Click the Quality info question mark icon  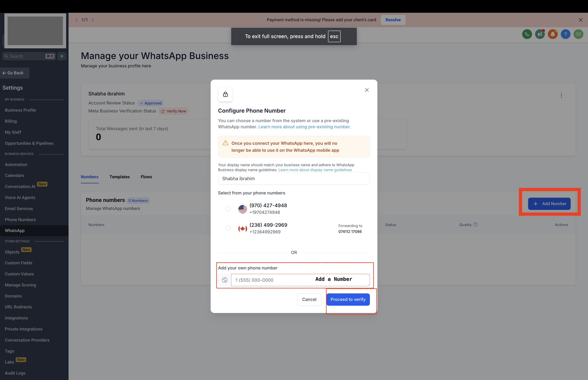pos(476,225)
